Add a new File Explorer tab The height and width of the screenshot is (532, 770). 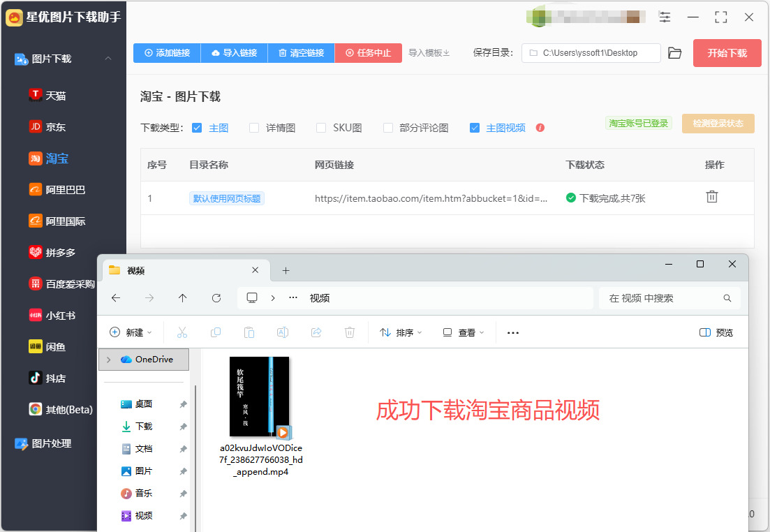(286, 270)
